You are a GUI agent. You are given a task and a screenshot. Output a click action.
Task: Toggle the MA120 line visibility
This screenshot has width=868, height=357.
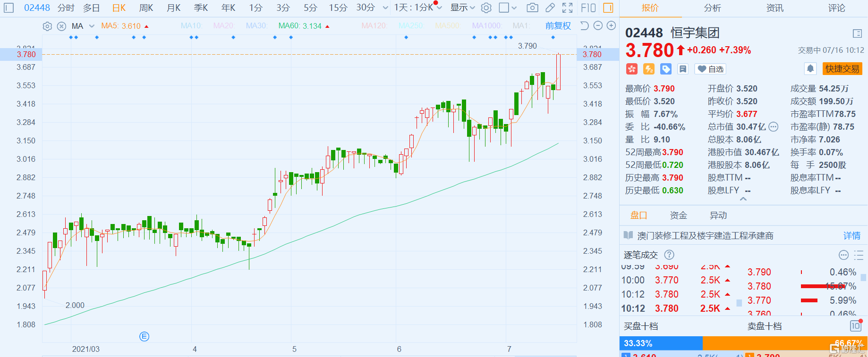tap(374, 25)
